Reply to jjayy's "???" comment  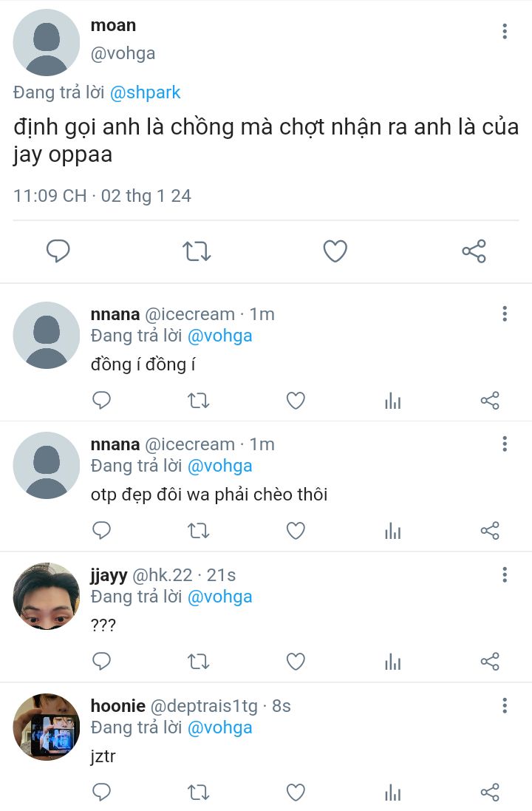pyautogui.click(x=101, y=661)
